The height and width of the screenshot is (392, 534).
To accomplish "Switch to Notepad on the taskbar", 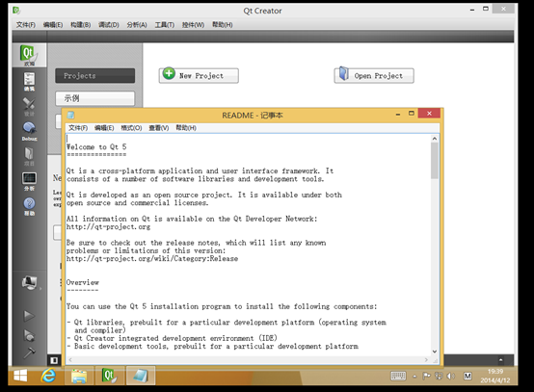I will (141, 376).
